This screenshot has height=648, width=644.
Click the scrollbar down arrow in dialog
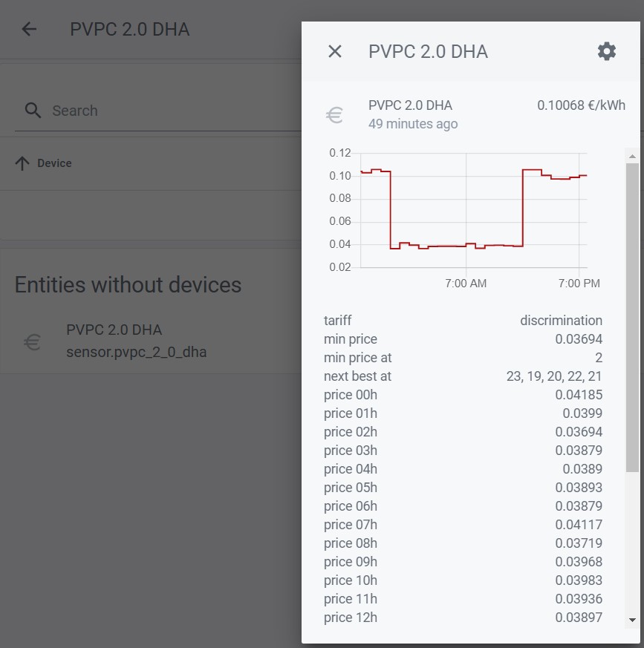click(x=632, y=620)
